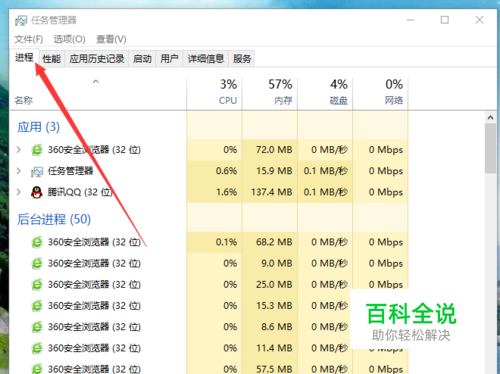Click the sort arrow above 名称 column
The image size is (500, 374).
(x=96, y=81)
